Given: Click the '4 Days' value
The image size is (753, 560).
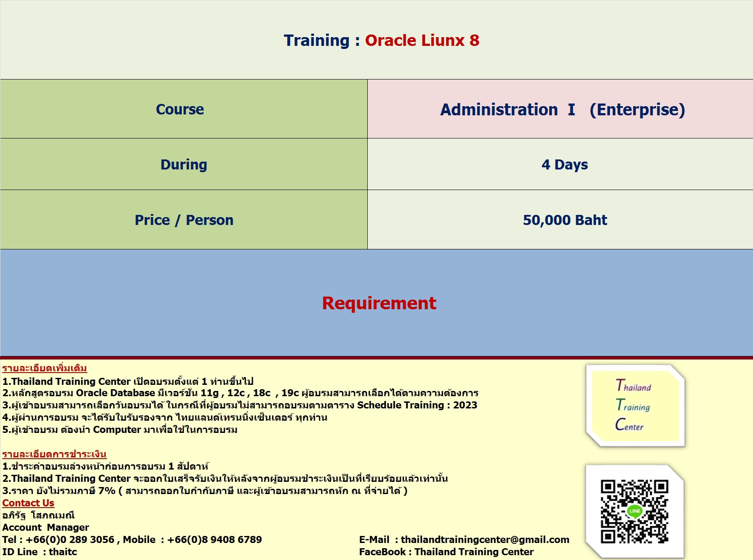Looking at the screenshot, I should click(565, 164).
